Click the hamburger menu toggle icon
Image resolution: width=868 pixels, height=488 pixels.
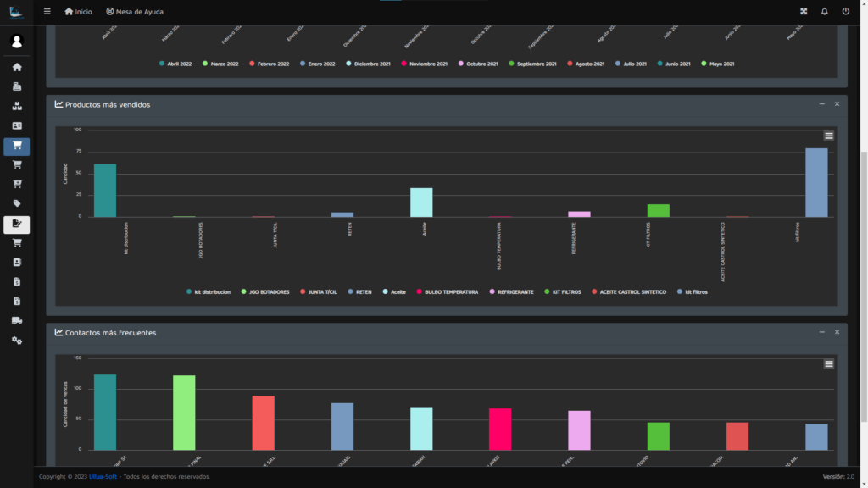[x=47, y=12]
